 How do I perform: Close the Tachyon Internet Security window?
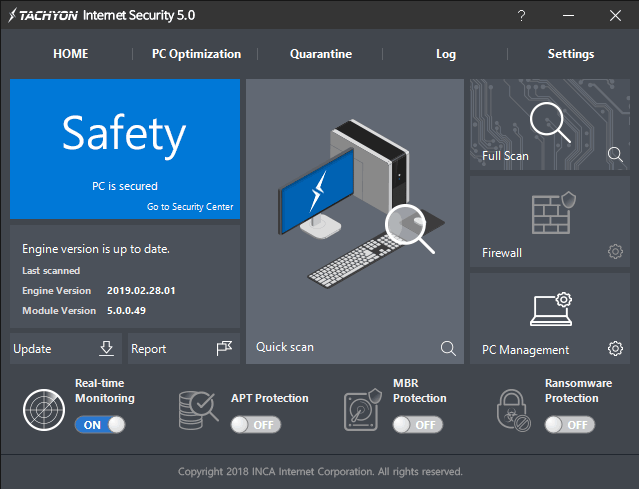coord(615,15)
